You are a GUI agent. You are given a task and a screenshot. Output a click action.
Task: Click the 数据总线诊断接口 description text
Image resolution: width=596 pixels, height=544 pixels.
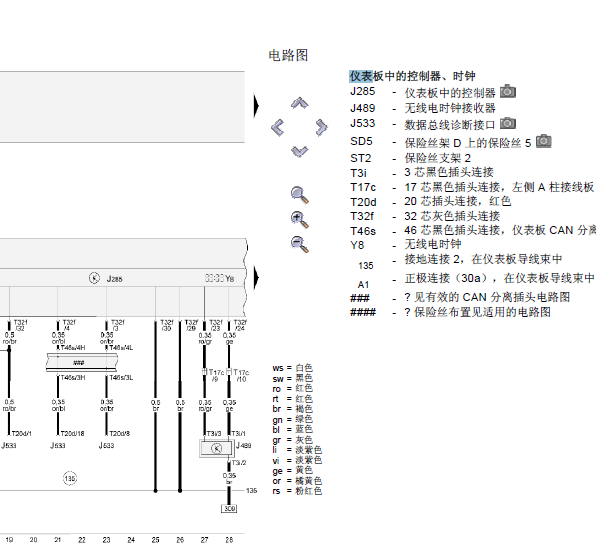tap(450, 124)
